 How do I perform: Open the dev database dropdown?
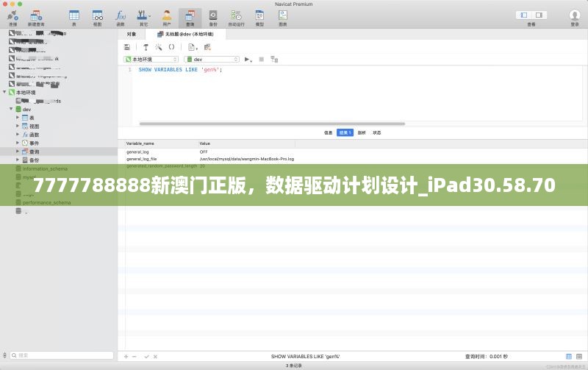[212, 60]
